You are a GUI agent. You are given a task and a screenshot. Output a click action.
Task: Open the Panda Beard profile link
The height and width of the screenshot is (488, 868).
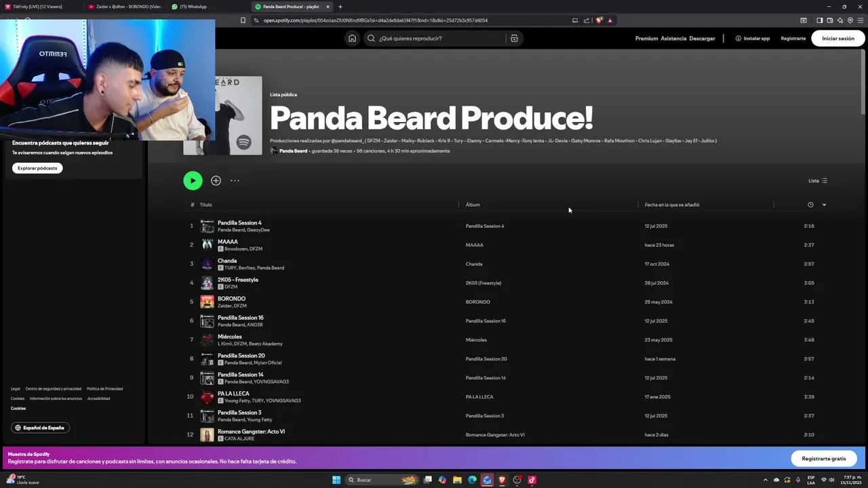coord(293,151)
